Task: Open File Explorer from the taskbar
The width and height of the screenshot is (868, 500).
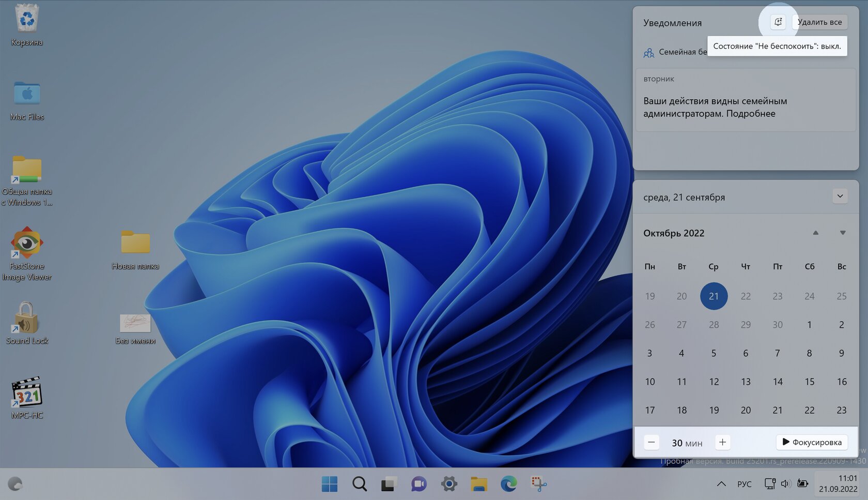Action: [478, 484]
